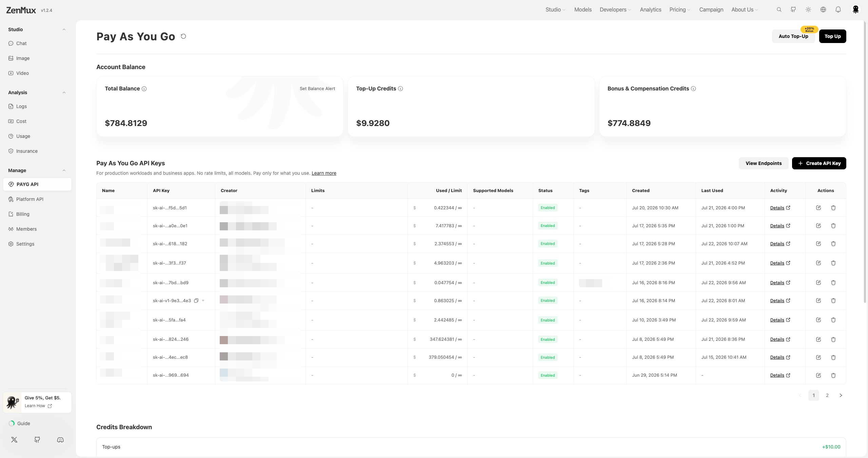The height and width of the screenshot is (458, 868).
Task: Open the About Us dropdown menu
Action: (x=745, y=9)
